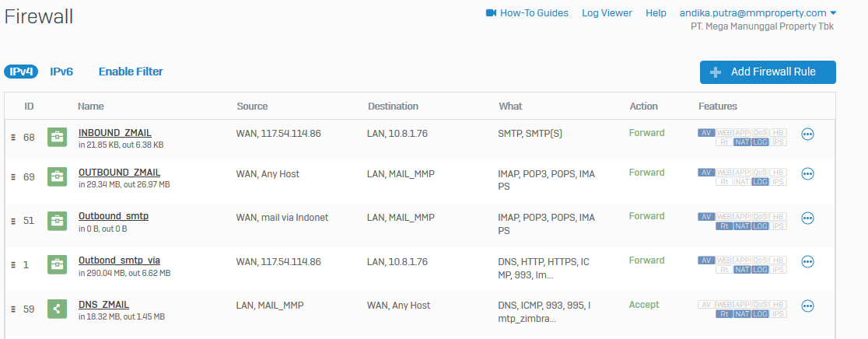Open the Help menu item
Screen dimensions: 868x339
pyautogui.click(x=656, y=13)
